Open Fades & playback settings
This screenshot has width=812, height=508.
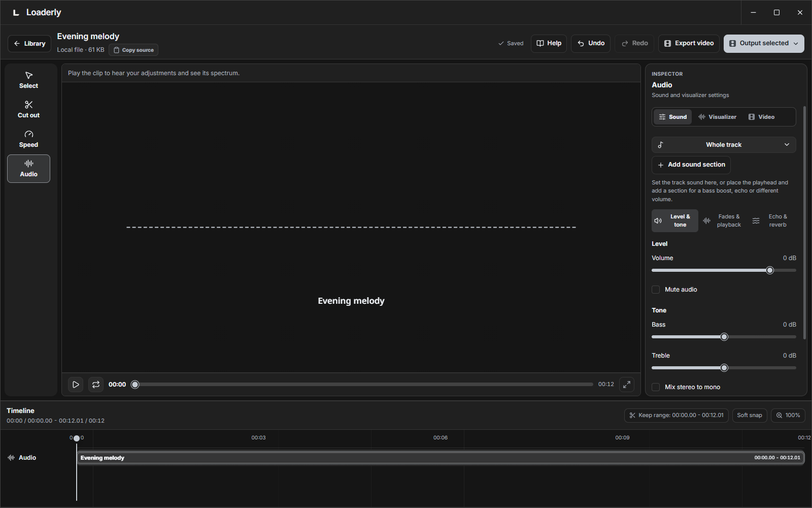pos(722,220)
